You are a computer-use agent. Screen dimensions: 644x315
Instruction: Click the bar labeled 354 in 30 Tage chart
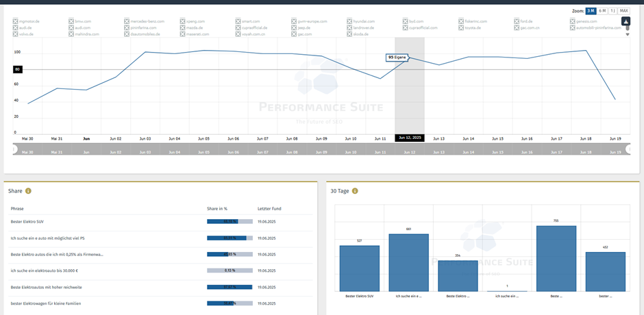tap(458, 276)
